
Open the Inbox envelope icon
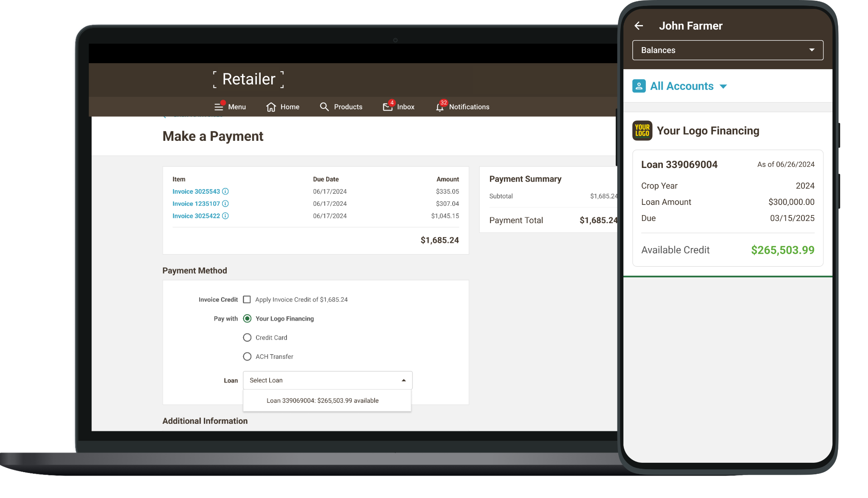tap(387, 107)
